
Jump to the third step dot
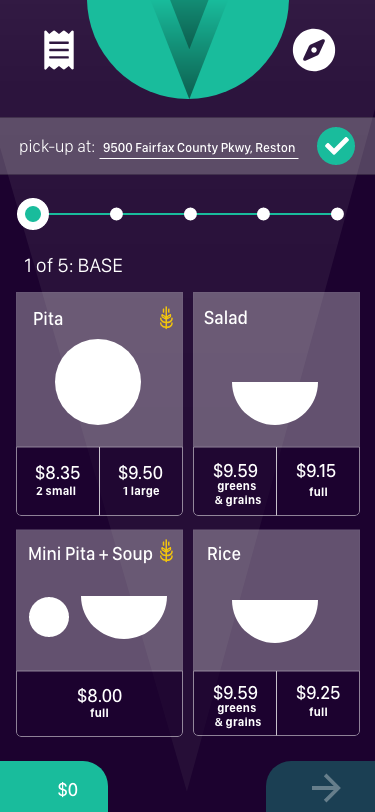(x=191, y=214)
